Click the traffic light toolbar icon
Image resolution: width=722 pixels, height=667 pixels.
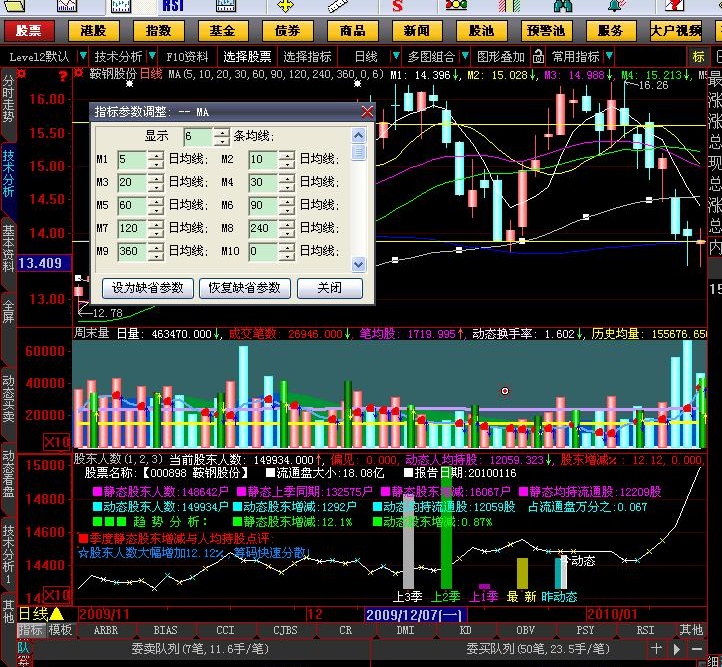tap(456, 6)
